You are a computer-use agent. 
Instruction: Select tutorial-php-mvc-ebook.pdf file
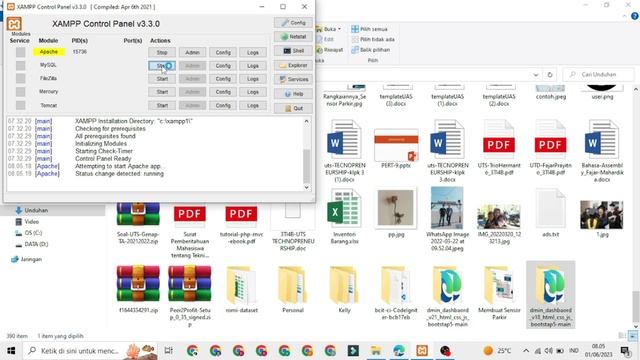241,224
